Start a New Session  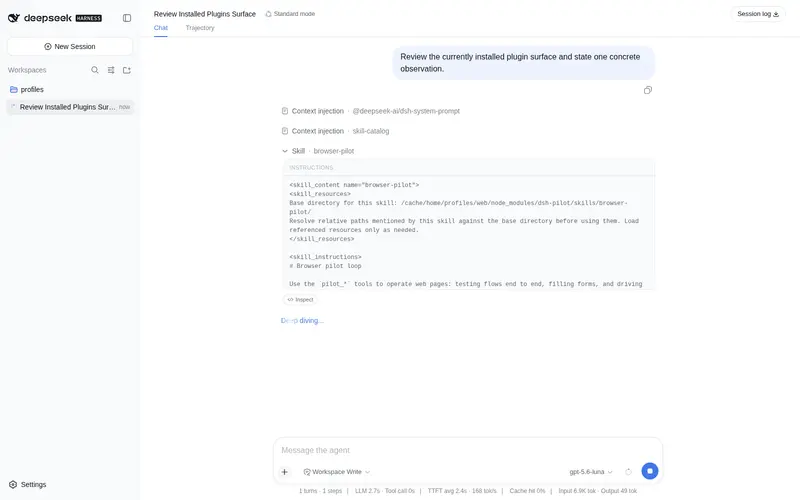tap(70, 46)
